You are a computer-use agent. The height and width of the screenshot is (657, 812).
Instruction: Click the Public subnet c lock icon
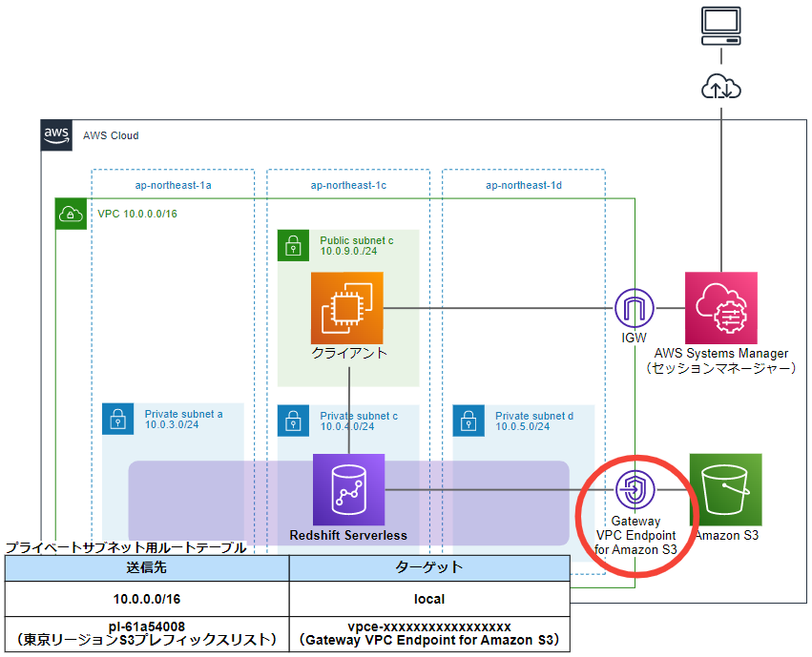(293, 245)
